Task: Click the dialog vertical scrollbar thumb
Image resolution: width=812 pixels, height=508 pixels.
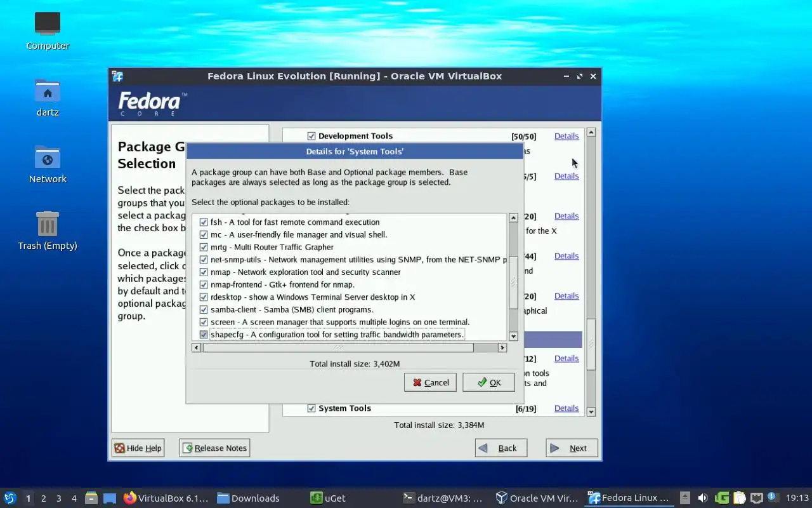Action: tap(514, 283)
